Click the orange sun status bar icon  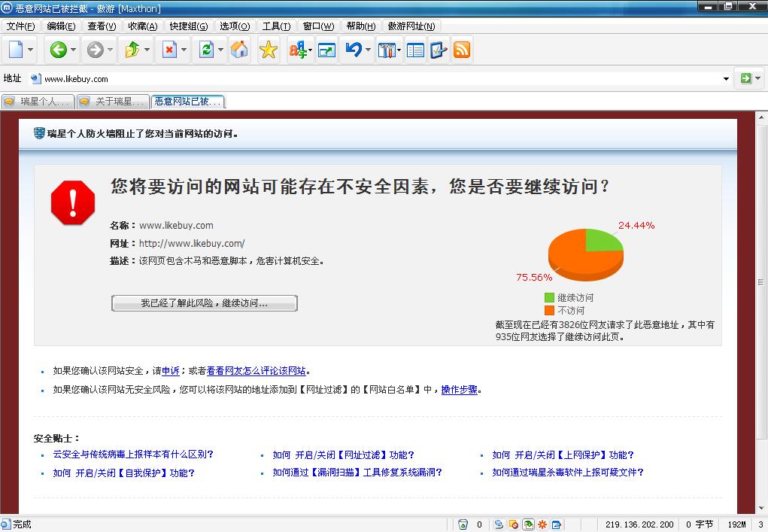tap(542, 524)
